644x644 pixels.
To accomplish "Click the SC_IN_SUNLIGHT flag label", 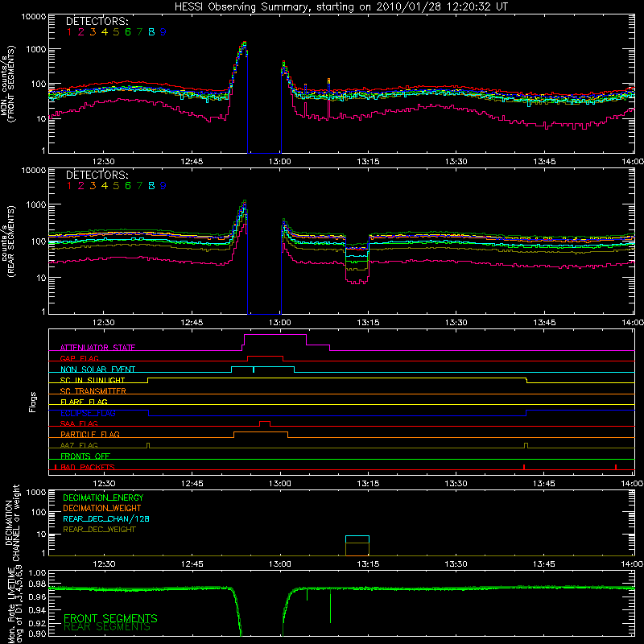I will (93, 380).
